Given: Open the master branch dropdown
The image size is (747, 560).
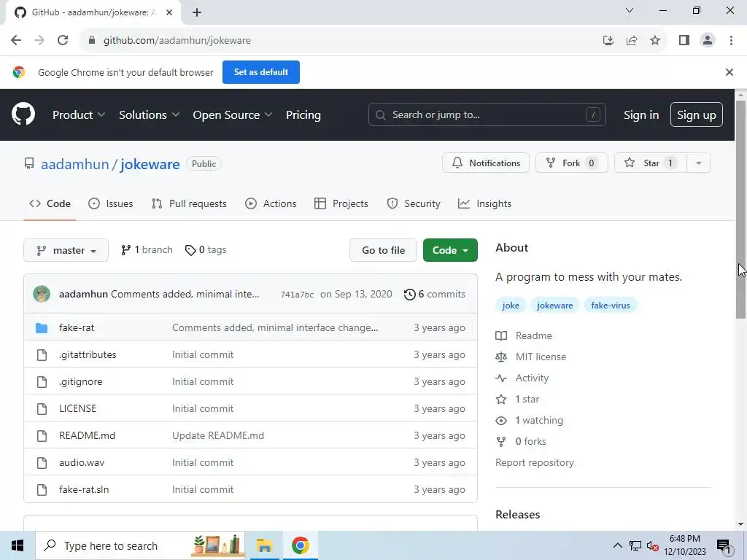Looking at the screenshot, I should pos(66,251).
